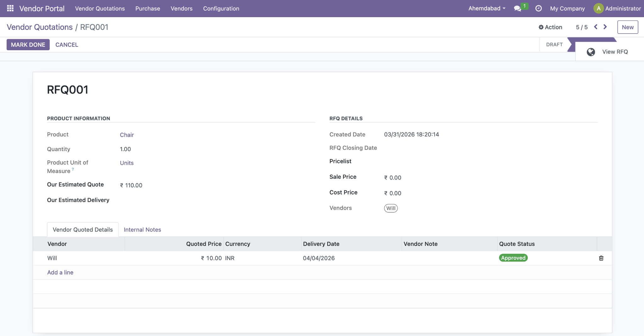Switch to the Internal Notes tab
644x336 pixels.
[x=142, y=230]
